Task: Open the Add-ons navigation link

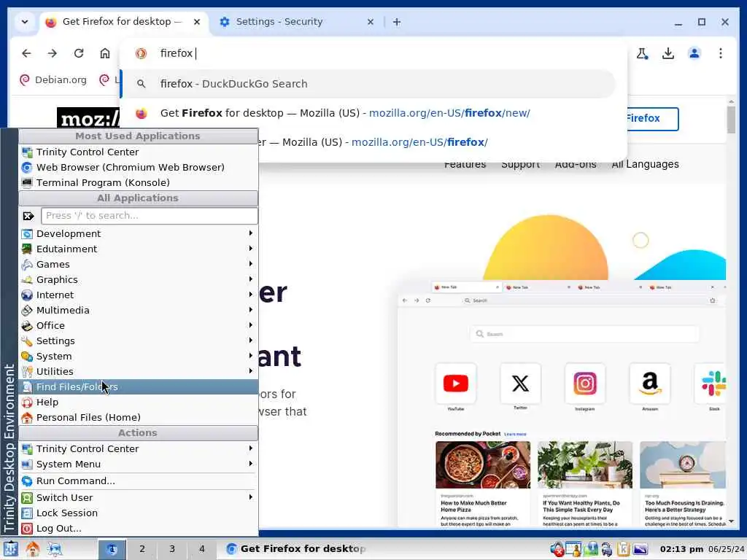Action: 576,165
